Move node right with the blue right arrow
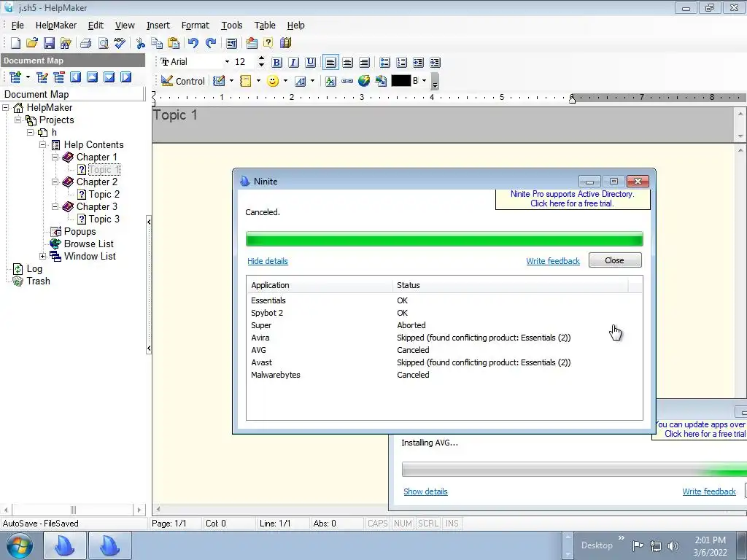This screenshot has width=747, height=560. (x=125, y=77)
